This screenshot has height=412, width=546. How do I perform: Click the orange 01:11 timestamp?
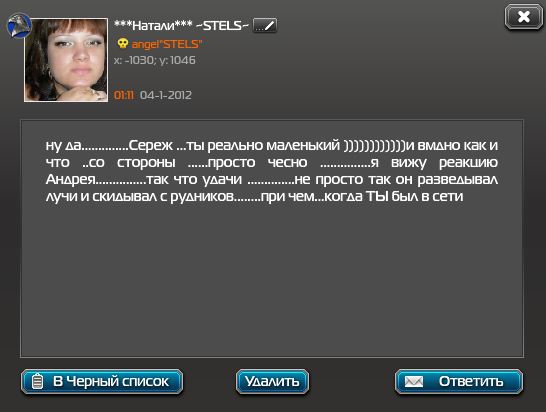pyautogui.click(x=124, y=95)
